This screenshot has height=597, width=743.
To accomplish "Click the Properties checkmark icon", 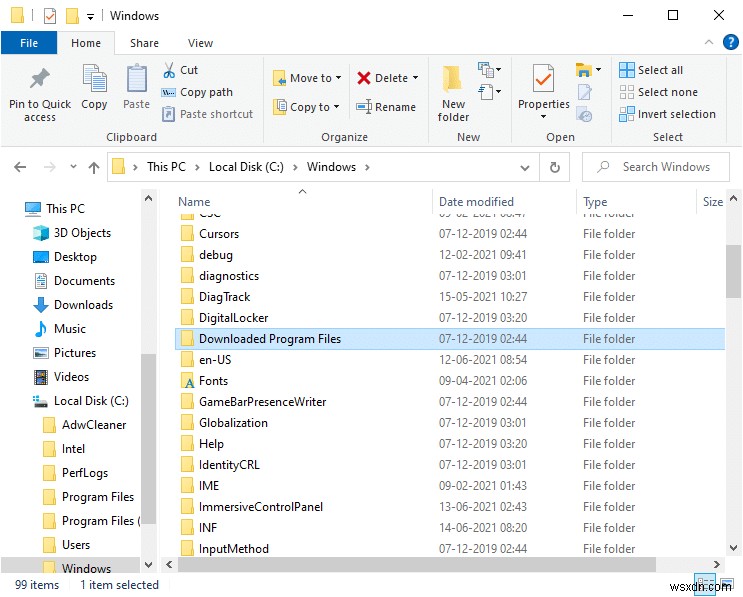I will (543, 78).
